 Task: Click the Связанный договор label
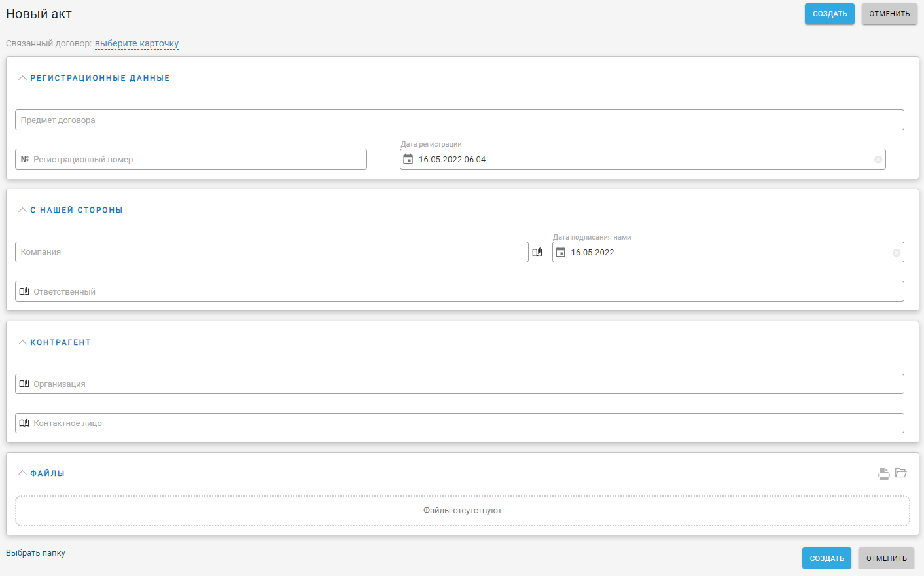49,43
